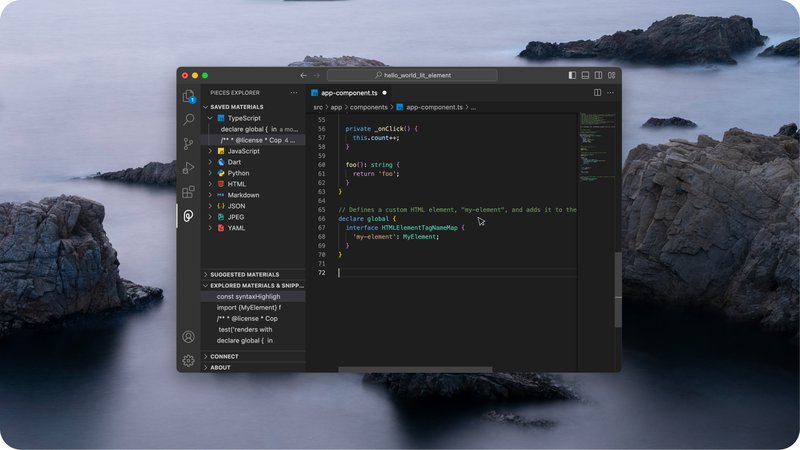The width and height of the screenshot is (800, 450).
Task: Click the PIECES EXPLORER panel title
Action: [235, 93]
